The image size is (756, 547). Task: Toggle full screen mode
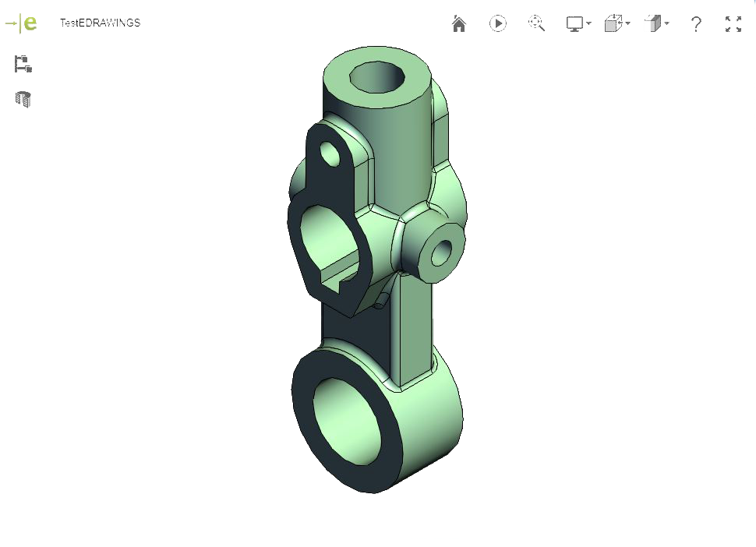point(733,24)
